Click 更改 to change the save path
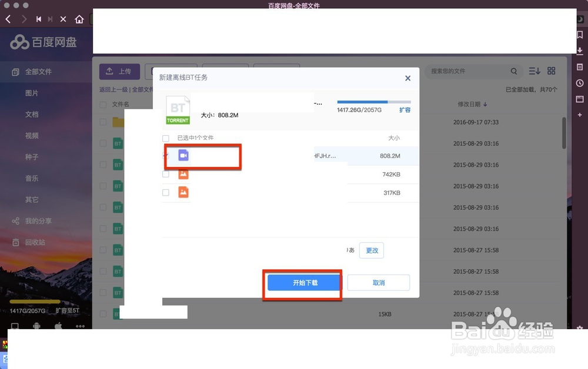 (x=371, y=250)
